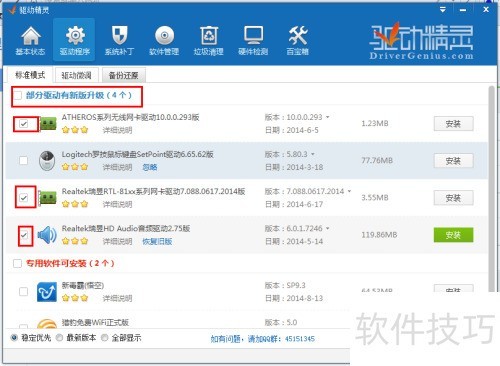The image size is (500, 366).
Task: Click the ATHEROS driver star rating
Action: [75, 130]
